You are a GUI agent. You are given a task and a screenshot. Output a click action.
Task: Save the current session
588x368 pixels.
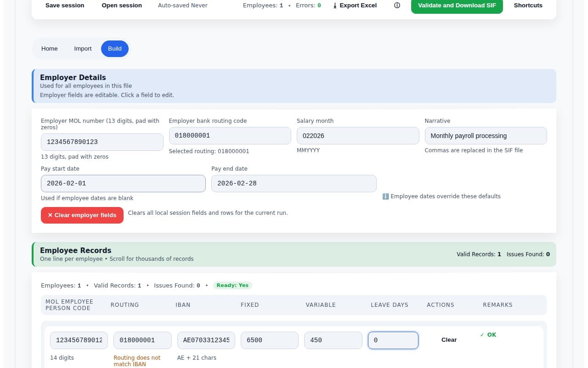[x=64, y=5]
